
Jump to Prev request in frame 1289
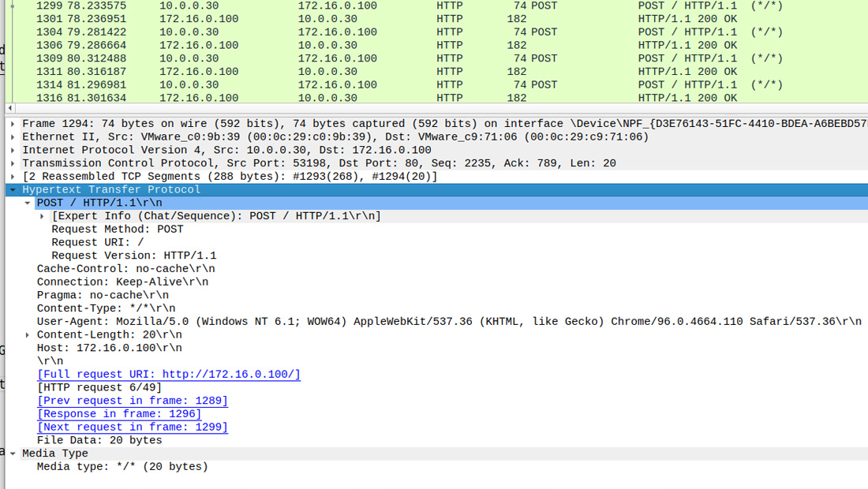pyautogui.click(x=132, y=401)
